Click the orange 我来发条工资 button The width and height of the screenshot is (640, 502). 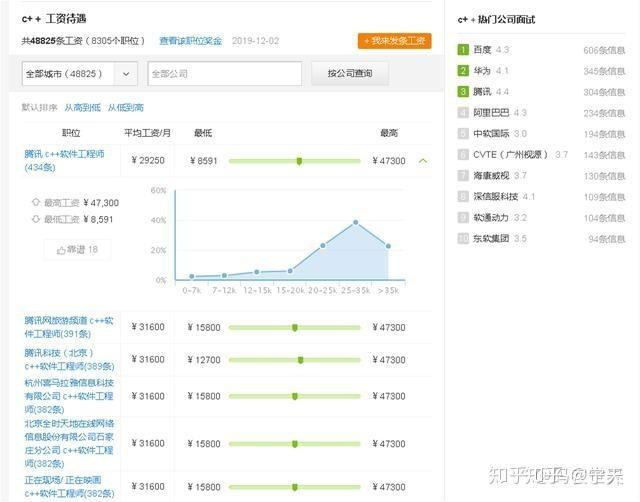point(394,41)
